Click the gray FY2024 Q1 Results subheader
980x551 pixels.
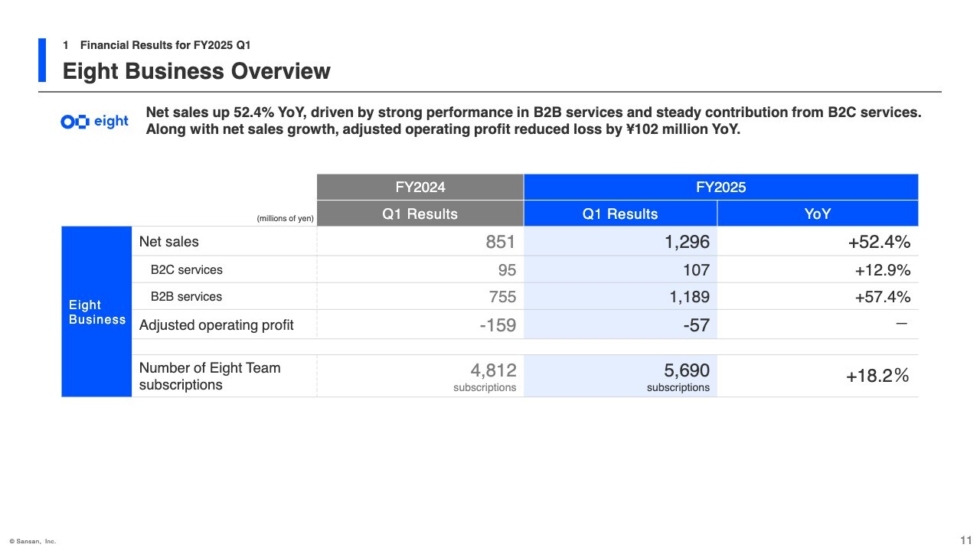pos(420,214)
